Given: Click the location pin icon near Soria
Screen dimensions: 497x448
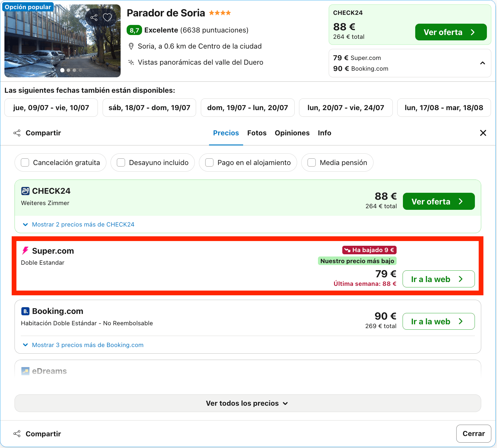Looking at the screenshot, I should [131, 46].
